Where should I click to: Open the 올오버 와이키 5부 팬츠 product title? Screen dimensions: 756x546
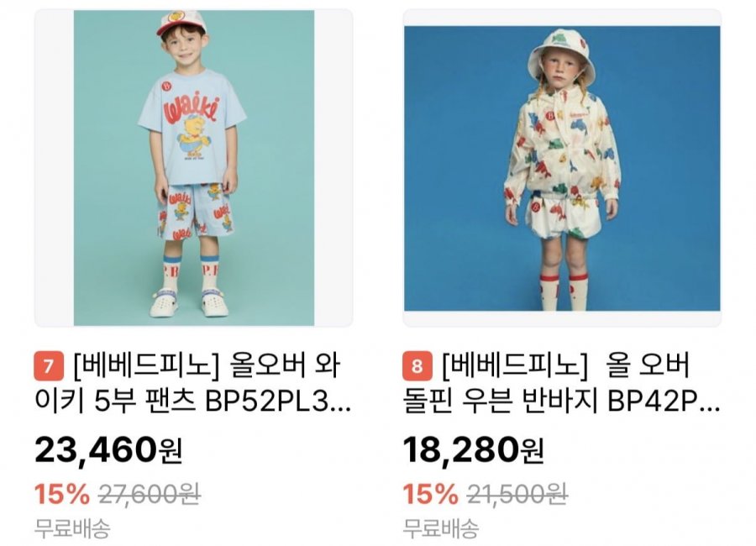point(193,383)
